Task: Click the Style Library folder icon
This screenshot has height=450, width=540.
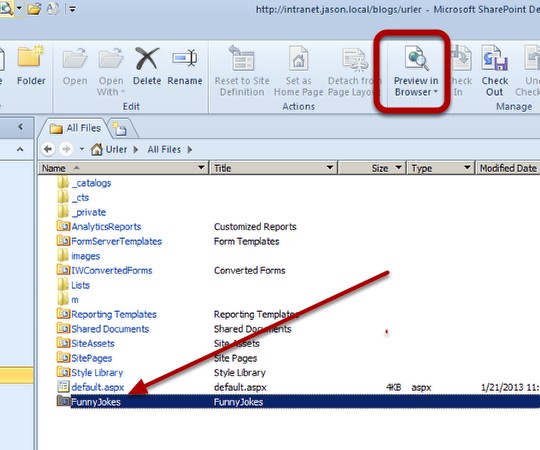Action: tap(63, 372)
